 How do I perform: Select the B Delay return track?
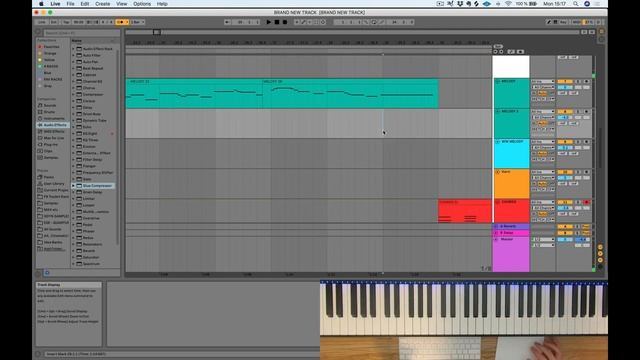click(x=511, y=233)
